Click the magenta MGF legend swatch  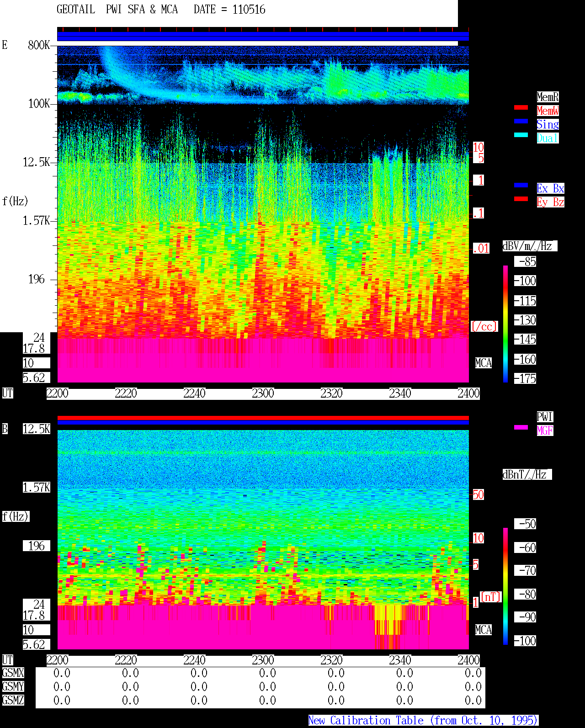[521, 427]
